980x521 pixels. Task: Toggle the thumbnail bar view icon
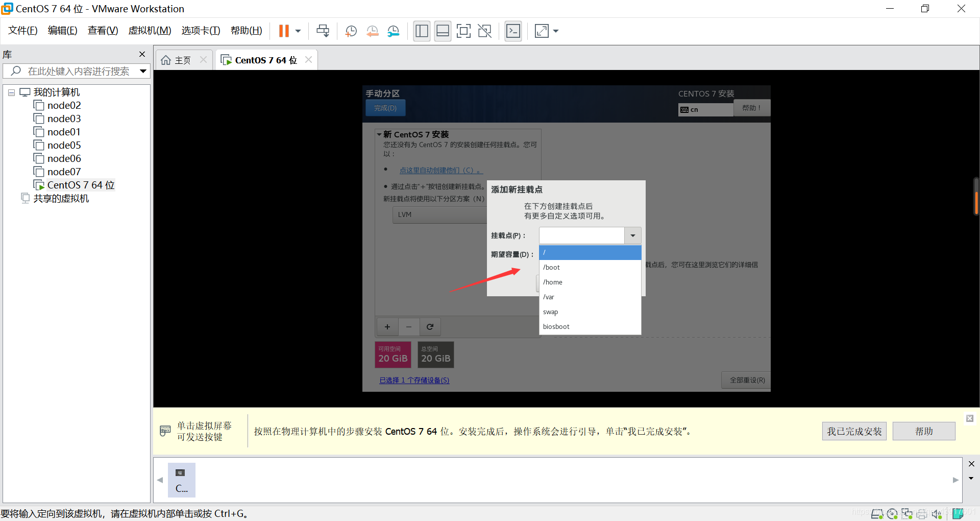point(443,31)
